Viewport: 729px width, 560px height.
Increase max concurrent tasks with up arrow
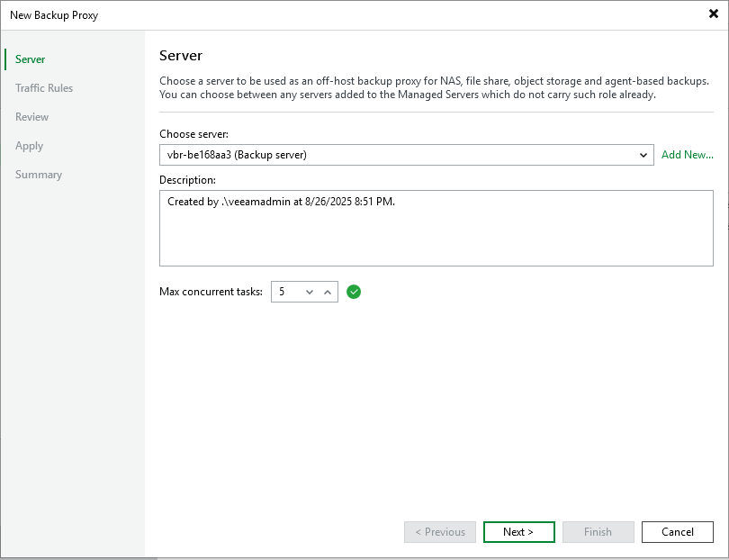(x=328, y=292)
